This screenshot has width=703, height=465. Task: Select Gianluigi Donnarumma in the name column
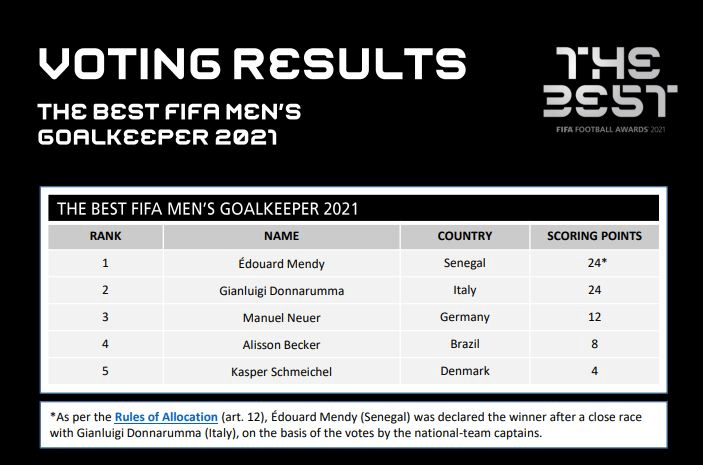(281, 291)
